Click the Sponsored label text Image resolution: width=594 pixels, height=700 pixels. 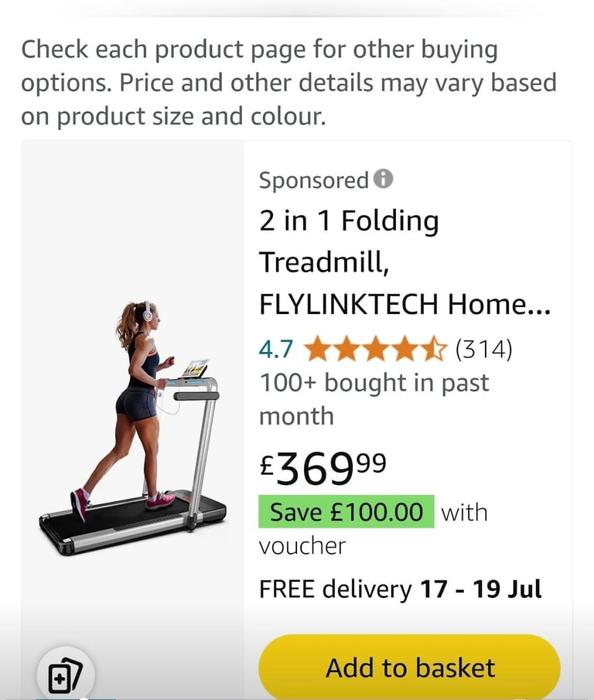pos(314,180)
